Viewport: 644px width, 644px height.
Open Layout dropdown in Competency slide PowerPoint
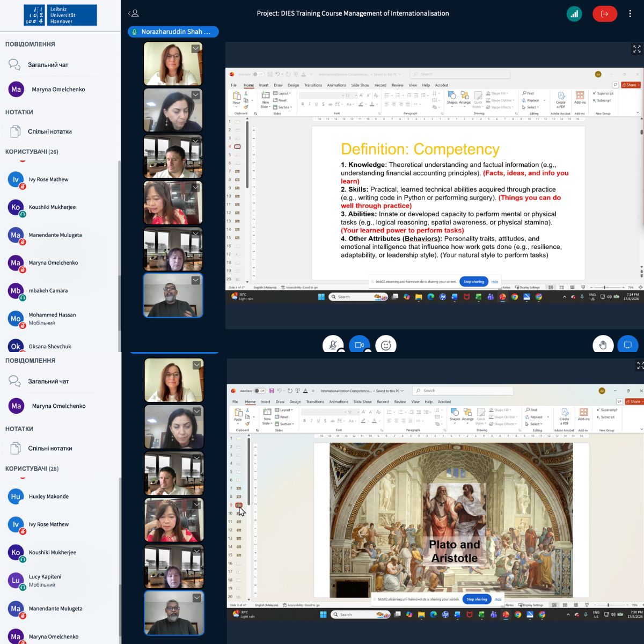[x=282, y=93]
